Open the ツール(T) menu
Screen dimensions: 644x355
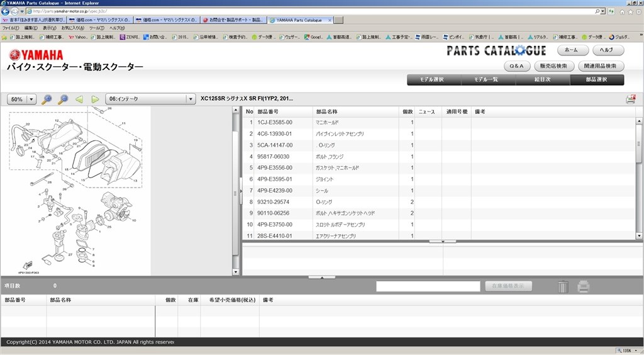point(97,28)
